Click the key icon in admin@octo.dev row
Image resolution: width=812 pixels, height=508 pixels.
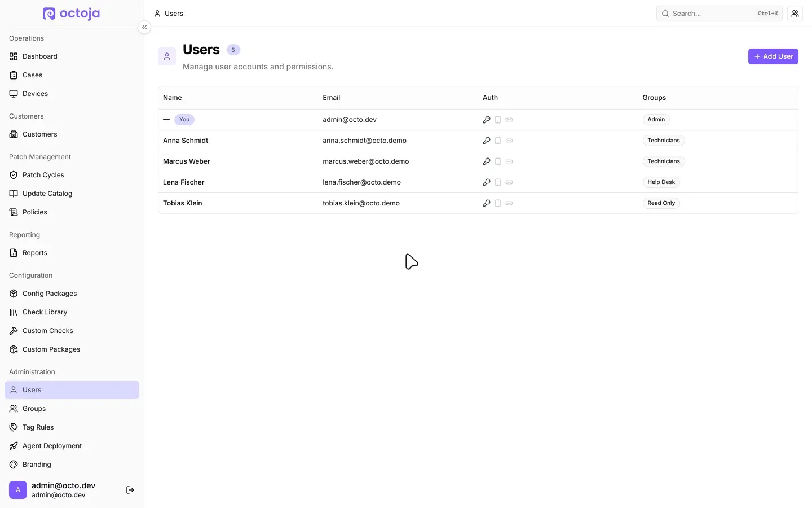tap(487, 120)
